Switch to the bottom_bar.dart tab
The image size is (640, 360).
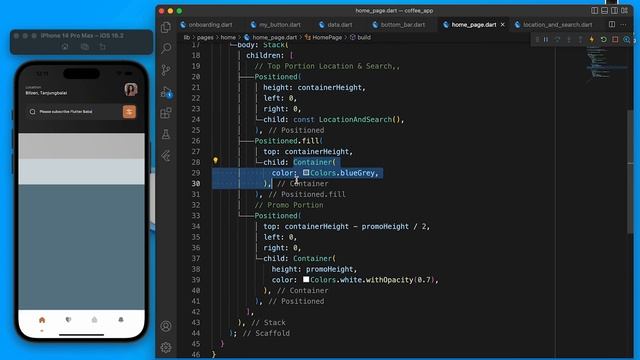399,25
